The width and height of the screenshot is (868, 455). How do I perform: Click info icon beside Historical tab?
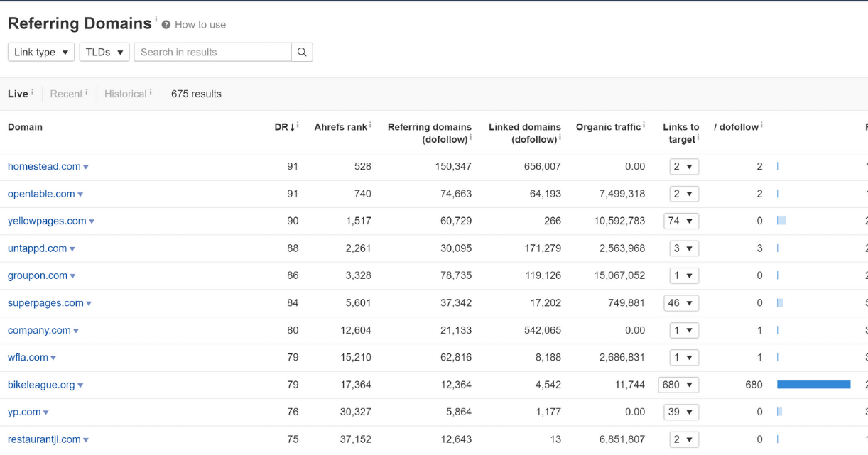(151, 92)
